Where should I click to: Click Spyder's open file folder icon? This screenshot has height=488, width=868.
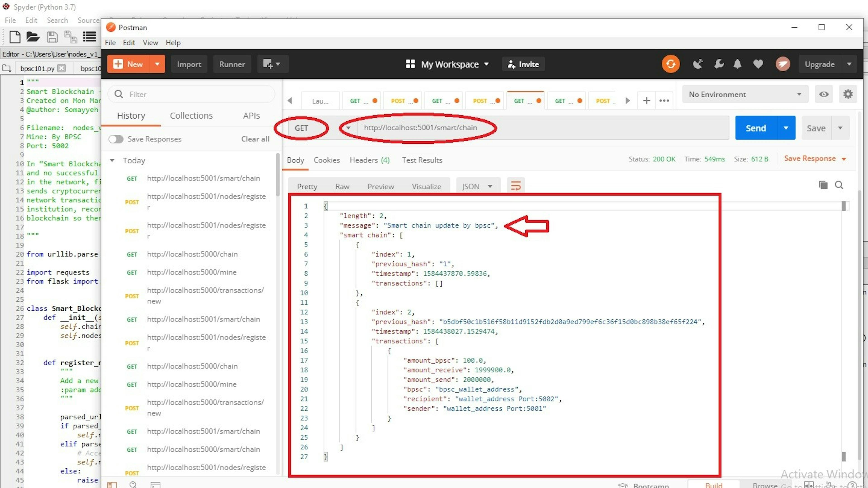pos(33,37)
